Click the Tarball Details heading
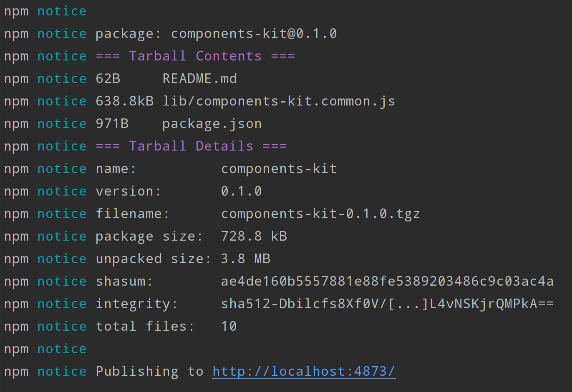This screenshot has height=392, width=572. (191, 146)
